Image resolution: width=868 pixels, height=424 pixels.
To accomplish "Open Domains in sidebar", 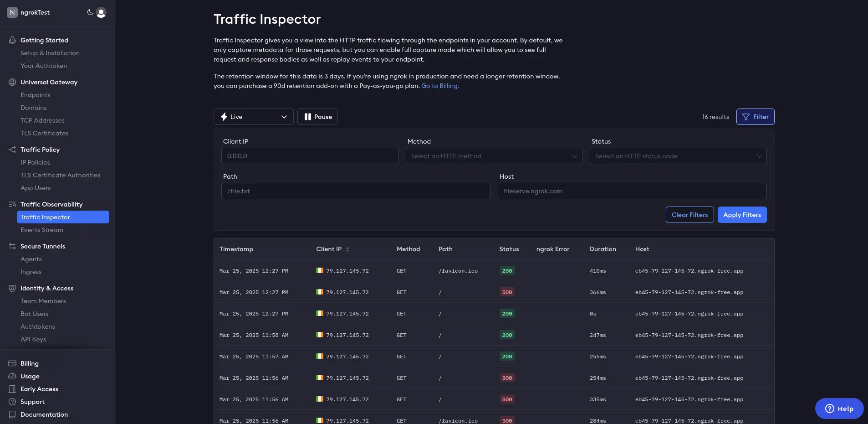I will click(34, 108).
